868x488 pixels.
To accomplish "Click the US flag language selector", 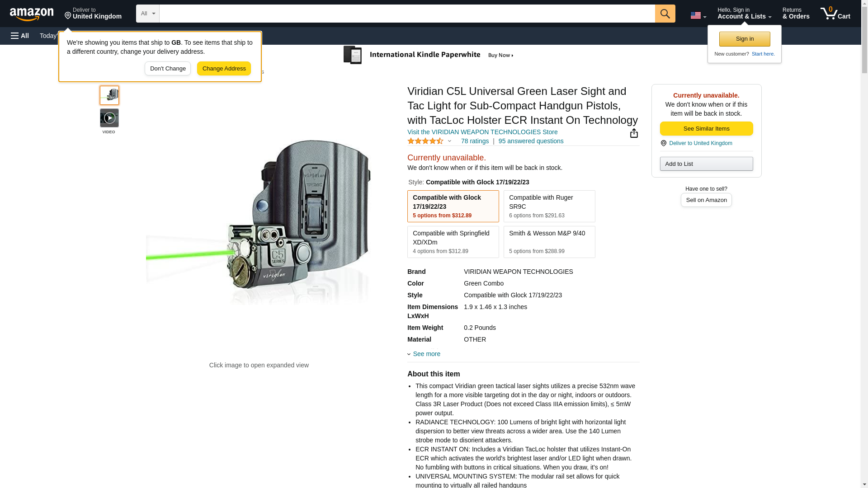I will tap(698, 15).
